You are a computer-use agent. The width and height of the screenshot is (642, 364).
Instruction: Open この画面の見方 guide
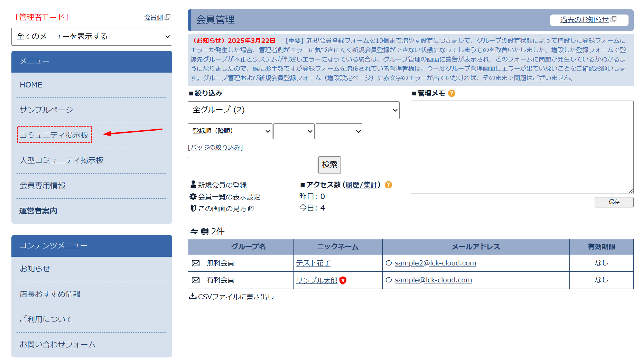(222, 208)
